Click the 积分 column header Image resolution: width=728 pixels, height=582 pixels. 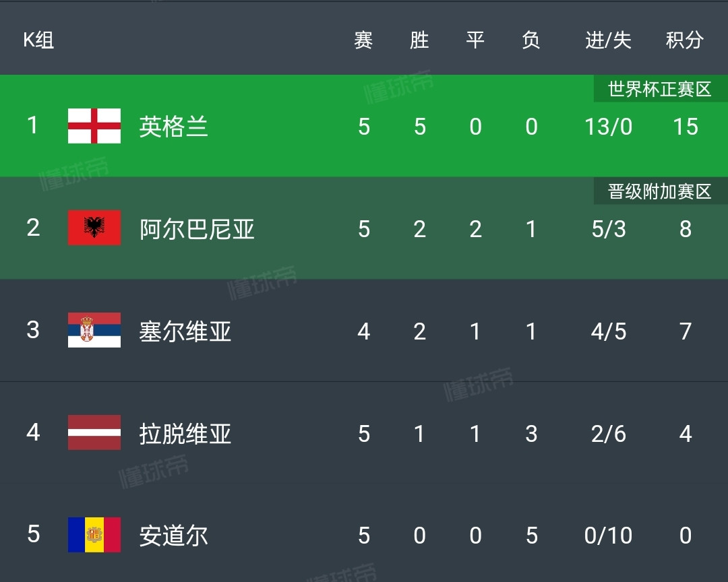(x=685, y=40)
